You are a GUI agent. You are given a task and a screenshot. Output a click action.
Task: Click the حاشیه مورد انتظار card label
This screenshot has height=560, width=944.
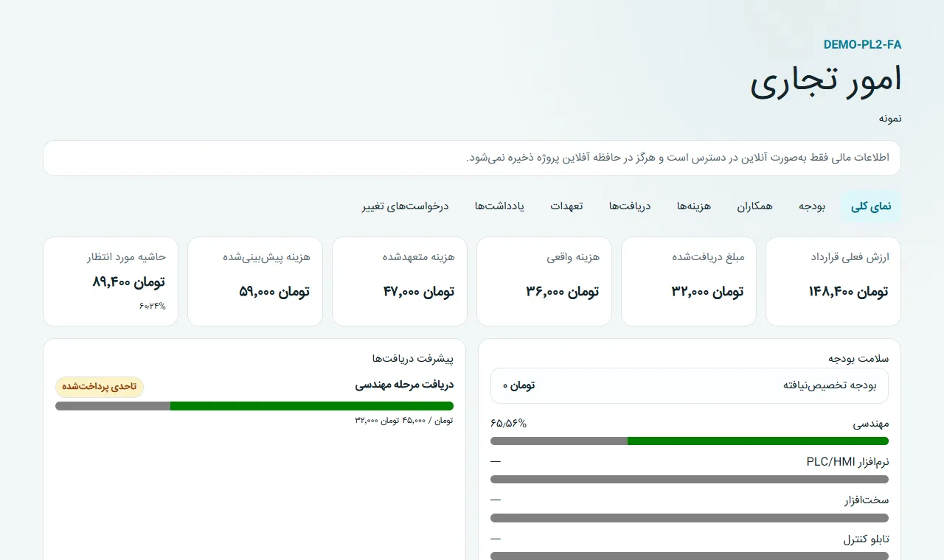[x=126, y=257]
